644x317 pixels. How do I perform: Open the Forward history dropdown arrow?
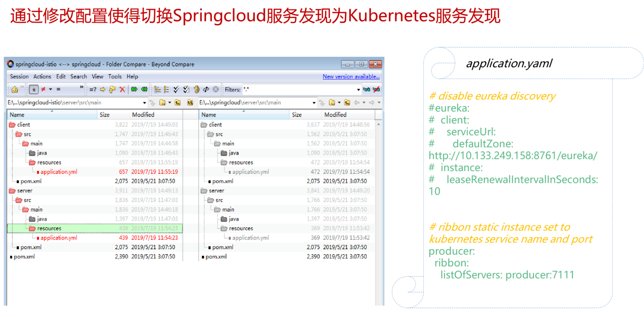point(379,103)
